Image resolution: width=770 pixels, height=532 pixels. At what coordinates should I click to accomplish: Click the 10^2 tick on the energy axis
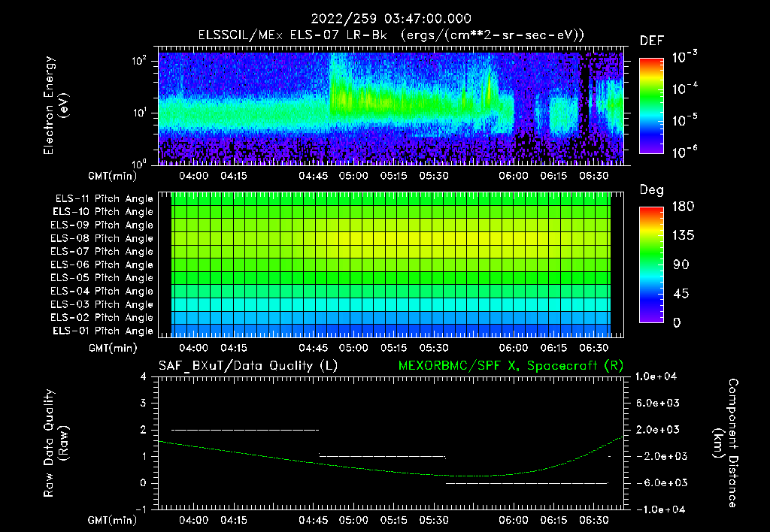[x=139, y=62]
